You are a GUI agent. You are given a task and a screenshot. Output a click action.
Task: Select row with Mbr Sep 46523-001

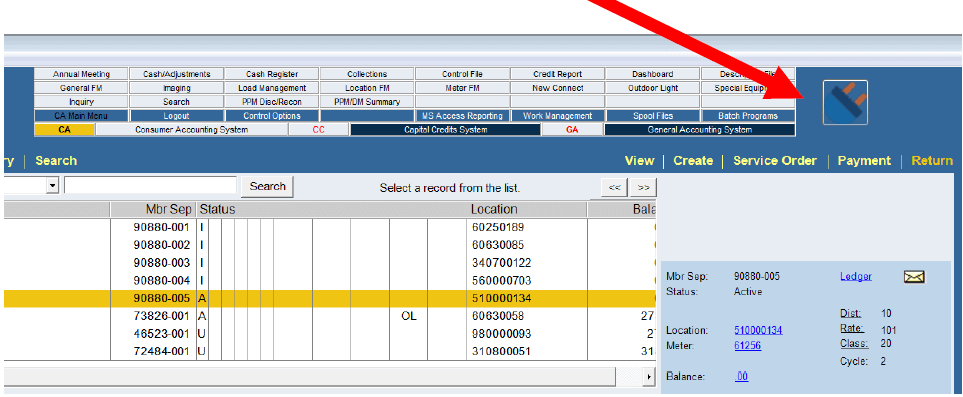[330, 334]
